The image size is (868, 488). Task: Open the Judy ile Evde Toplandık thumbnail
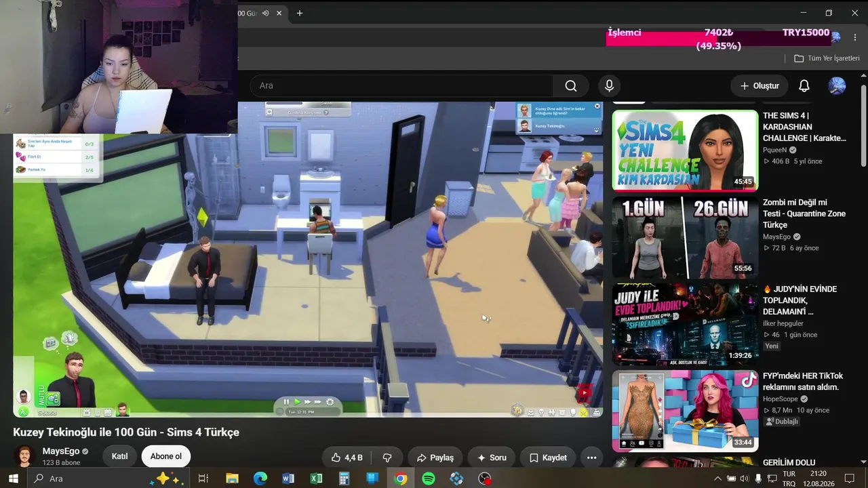685,324
